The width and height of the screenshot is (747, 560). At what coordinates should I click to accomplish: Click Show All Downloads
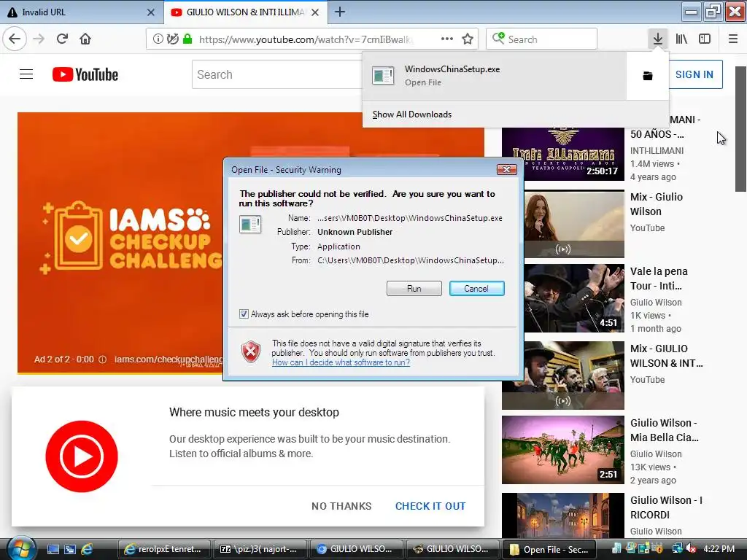412,114
